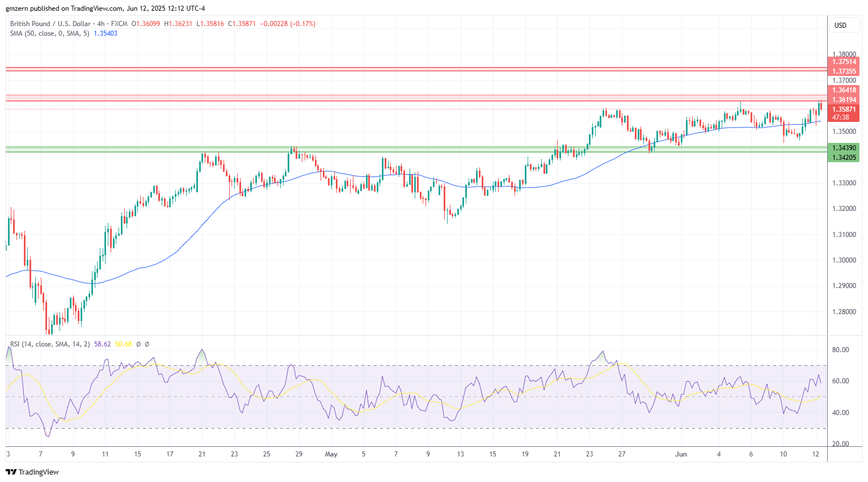Image resolution: width=868 pixels, height=482 pixels.
Task: Select the RSI (14, close, SMA, 14, 2) legend
Action: pyautogui.click(x=50, y=344)
